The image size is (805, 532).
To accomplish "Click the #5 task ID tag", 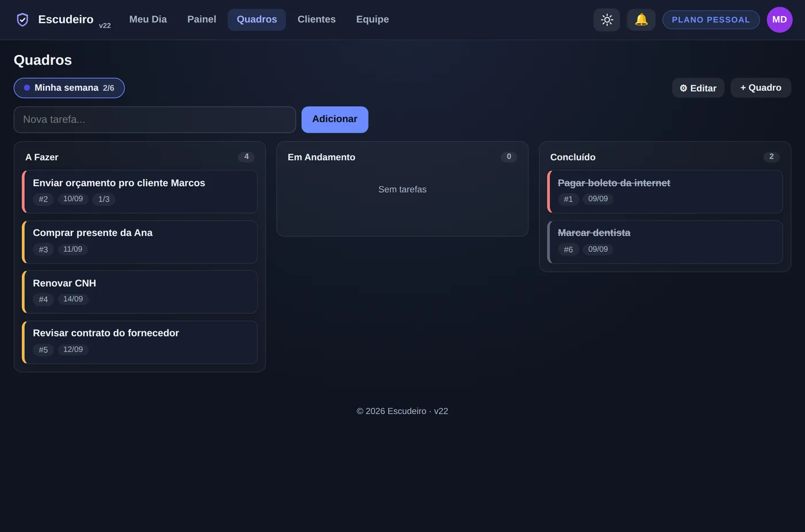I will [x=43, y=349].
